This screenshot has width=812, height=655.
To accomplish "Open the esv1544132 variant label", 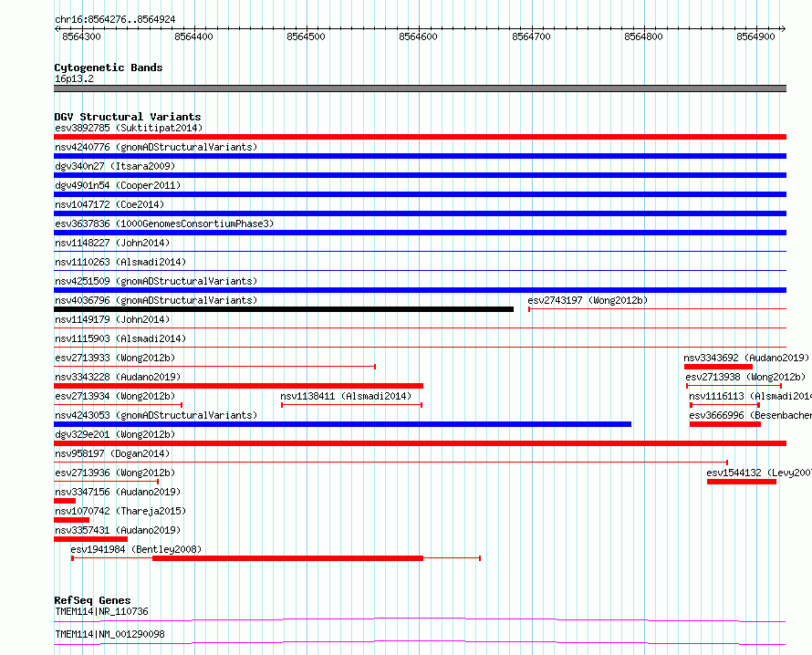I will [x=759, y=473].
